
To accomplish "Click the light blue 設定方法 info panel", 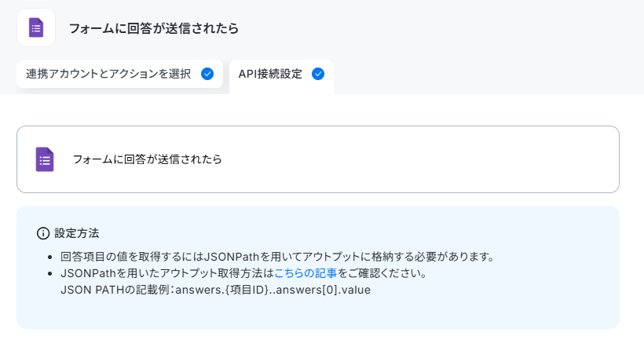I will pyautogui.click(x=318, y=268).
